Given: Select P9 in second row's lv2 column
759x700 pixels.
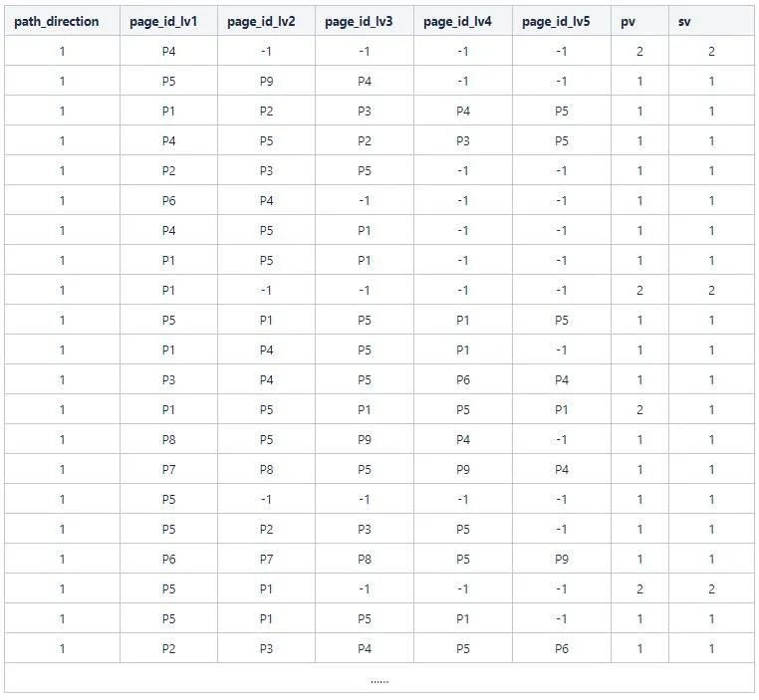Looking at the screenshot, I should pos(266,81).
